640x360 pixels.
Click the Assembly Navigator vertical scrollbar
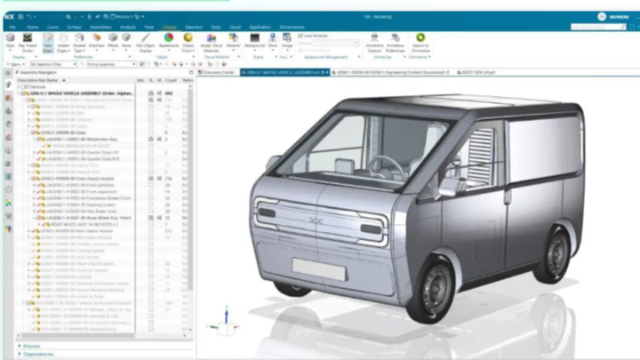(190, 188)
